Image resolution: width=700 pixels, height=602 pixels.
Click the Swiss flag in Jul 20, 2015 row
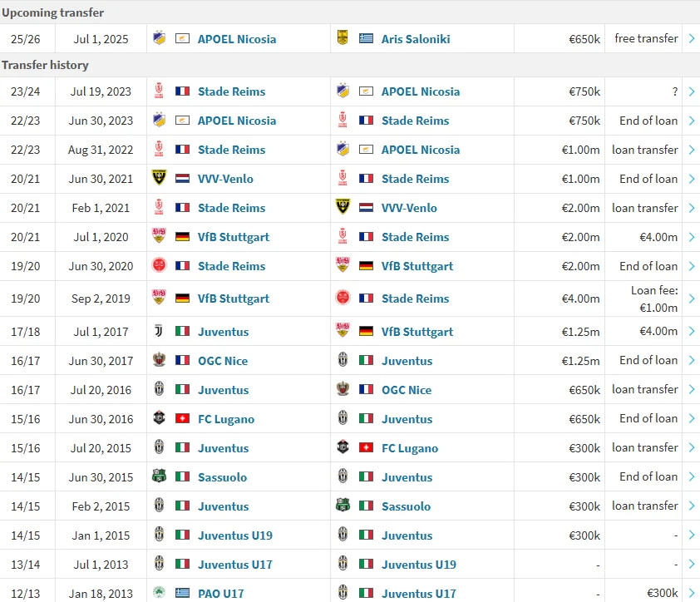click(x=366, y=448)
